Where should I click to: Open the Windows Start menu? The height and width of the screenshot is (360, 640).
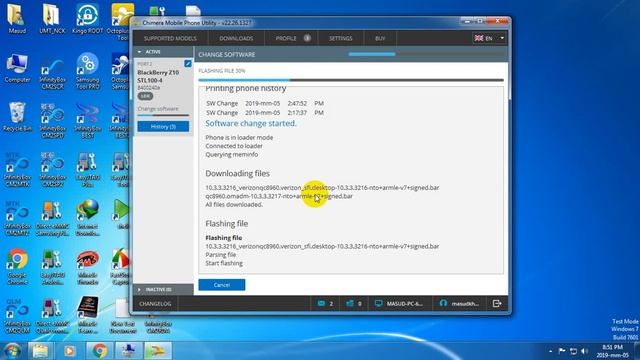(x=12, y=351)
